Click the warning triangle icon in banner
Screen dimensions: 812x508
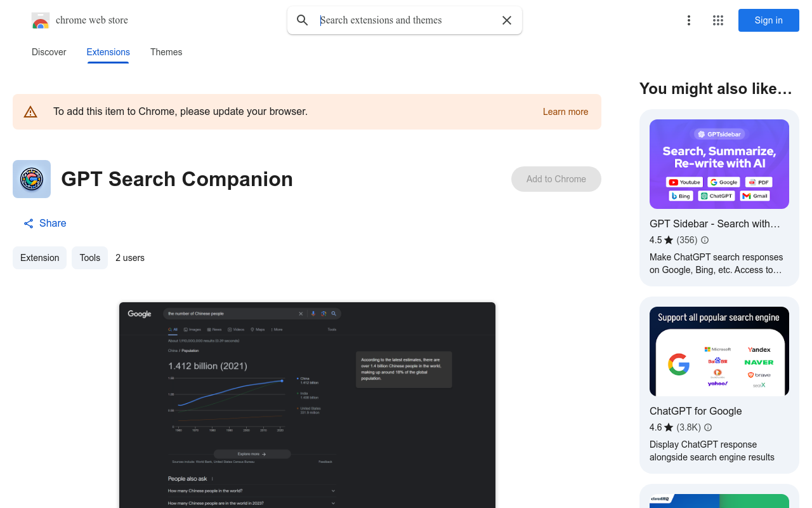click(30, 112)
